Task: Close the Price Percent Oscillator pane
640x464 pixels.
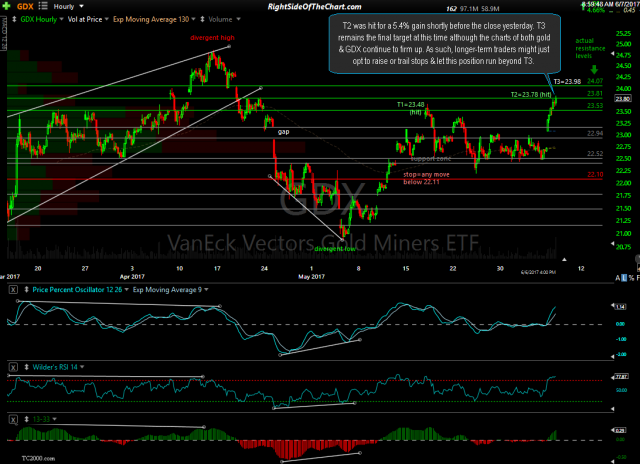Action: [x=13, y=290]
